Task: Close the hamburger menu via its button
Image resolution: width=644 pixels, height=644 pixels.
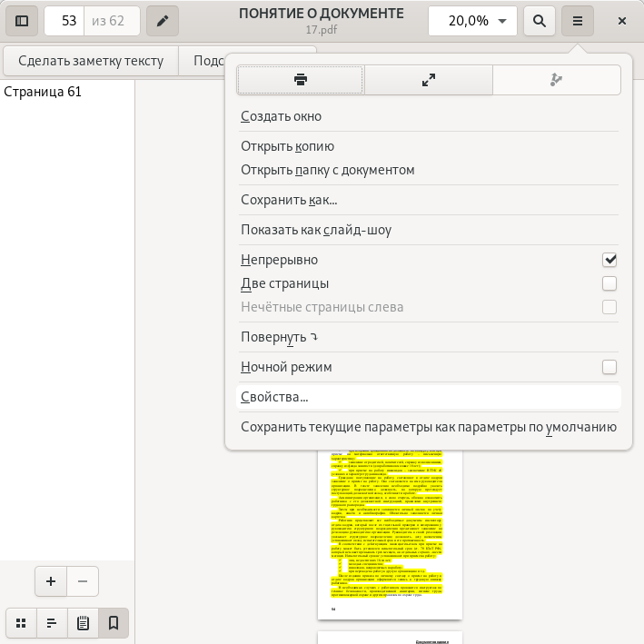Action: 577,21
